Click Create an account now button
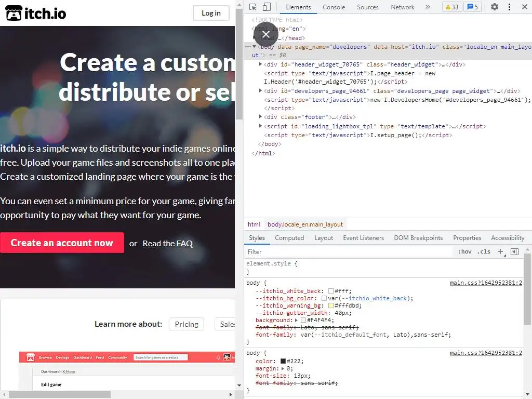Viewport: 532px width, 399px height. tap(62, 243)
